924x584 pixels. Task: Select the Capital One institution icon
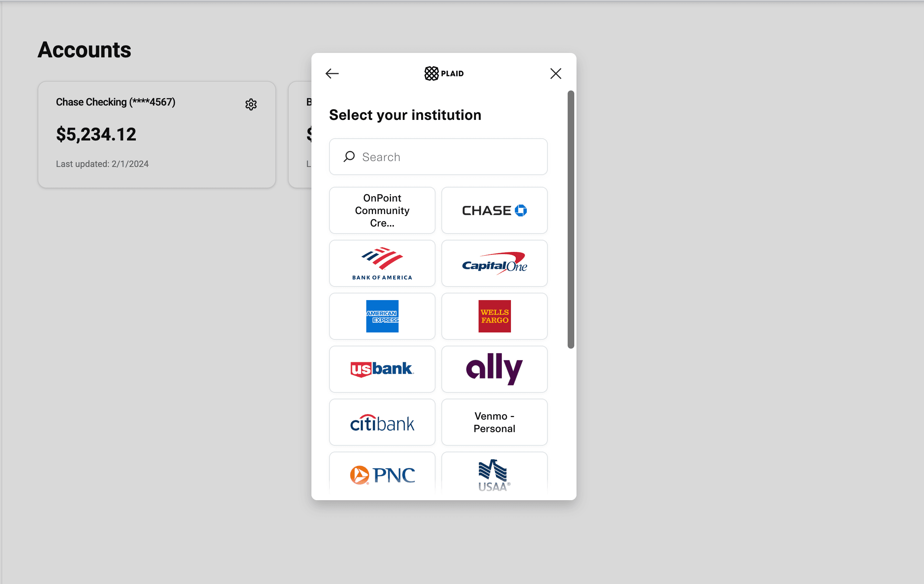tap(494, 263)
